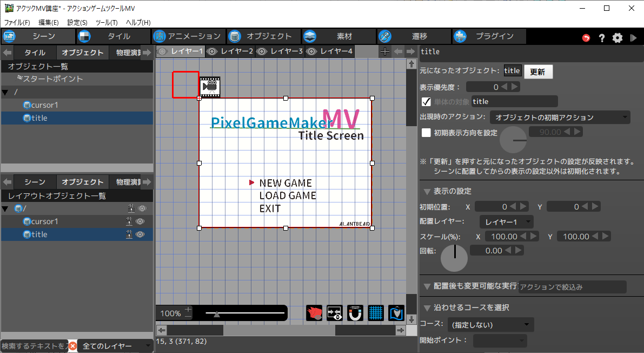
Task: Open the 配置レイヤー dropdown
Action: [x=506, y=222]
